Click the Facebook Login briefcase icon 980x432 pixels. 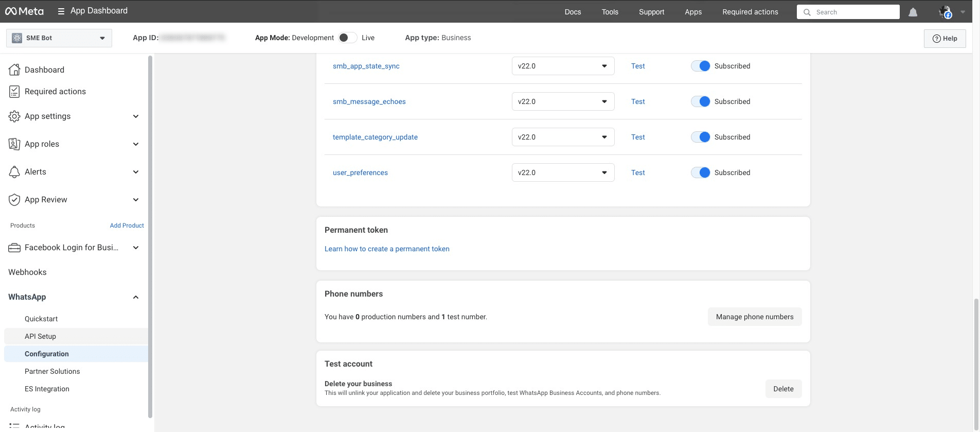(x=14, y=248)
